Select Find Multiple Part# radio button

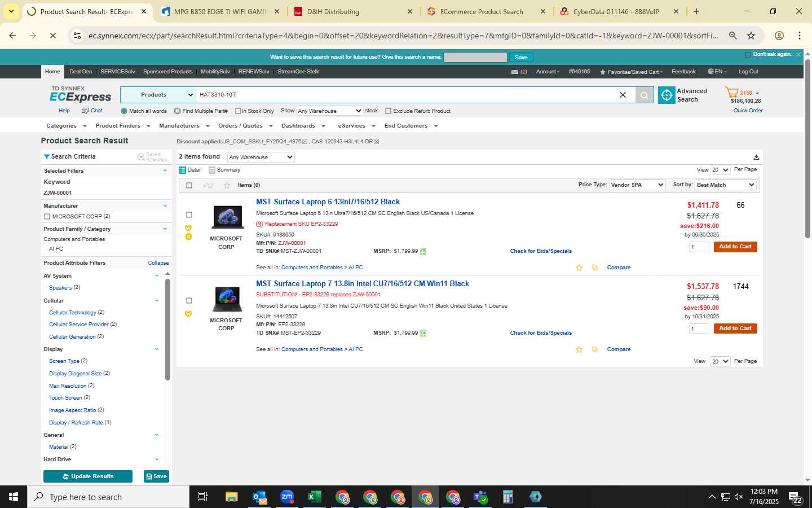click(177, 111)
